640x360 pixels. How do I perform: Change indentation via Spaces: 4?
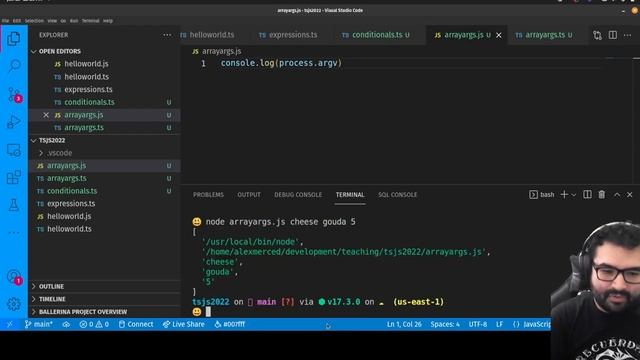click(445, 324)
